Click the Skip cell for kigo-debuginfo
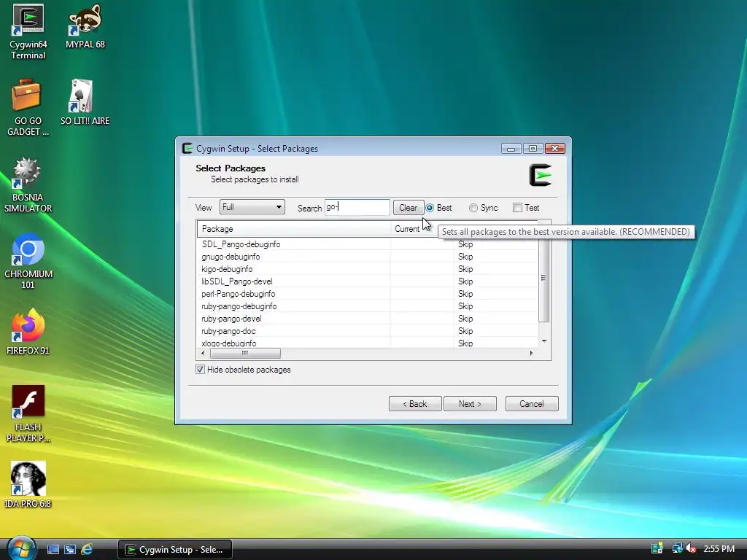Viewport: 747px width, 560px height. [x=465, y=269]
